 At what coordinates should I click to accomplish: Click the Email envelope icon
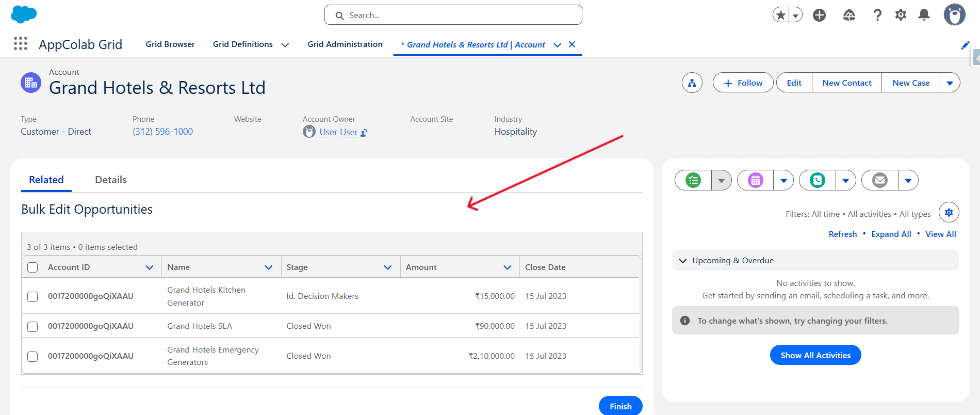click(x=880, y=180)
